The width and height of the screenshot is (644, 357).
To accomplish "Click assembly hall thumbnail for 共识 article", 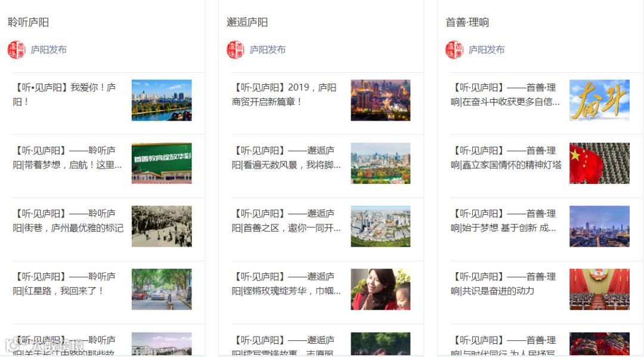I will [x=599, y=289].
